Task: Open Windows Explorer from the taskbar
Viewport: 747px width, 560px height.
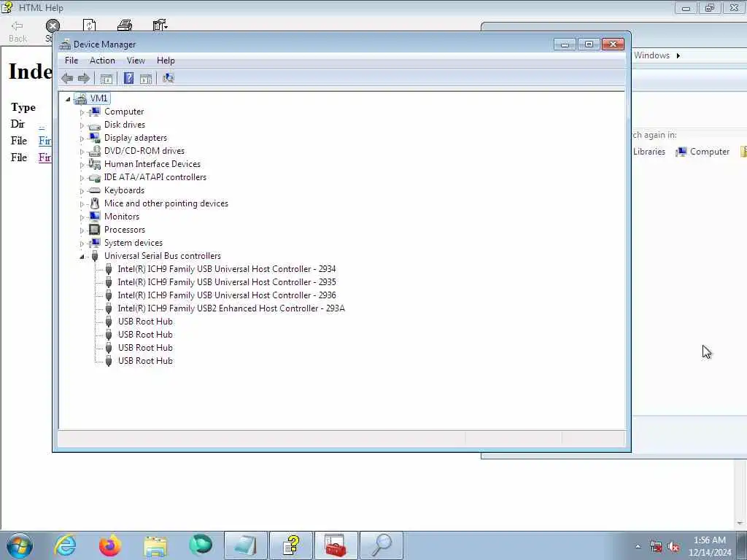Action: tap(155, 545)
